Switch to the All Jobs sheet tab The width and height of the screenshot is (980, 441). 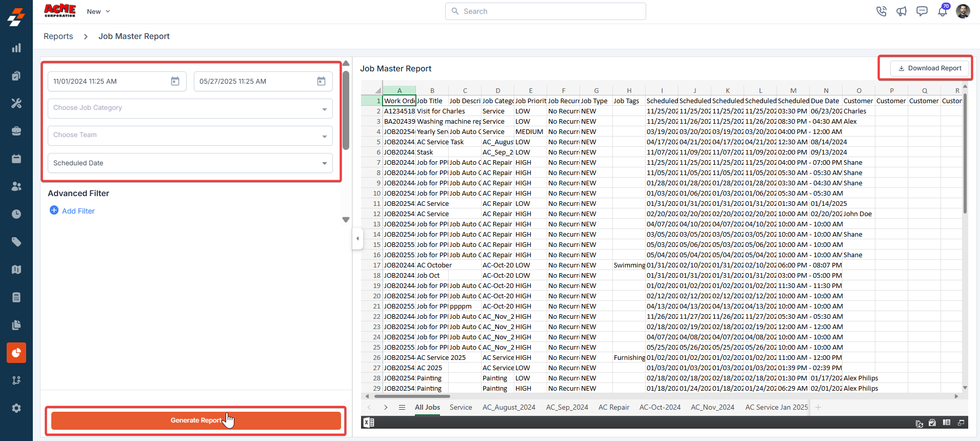coord(427,407)
